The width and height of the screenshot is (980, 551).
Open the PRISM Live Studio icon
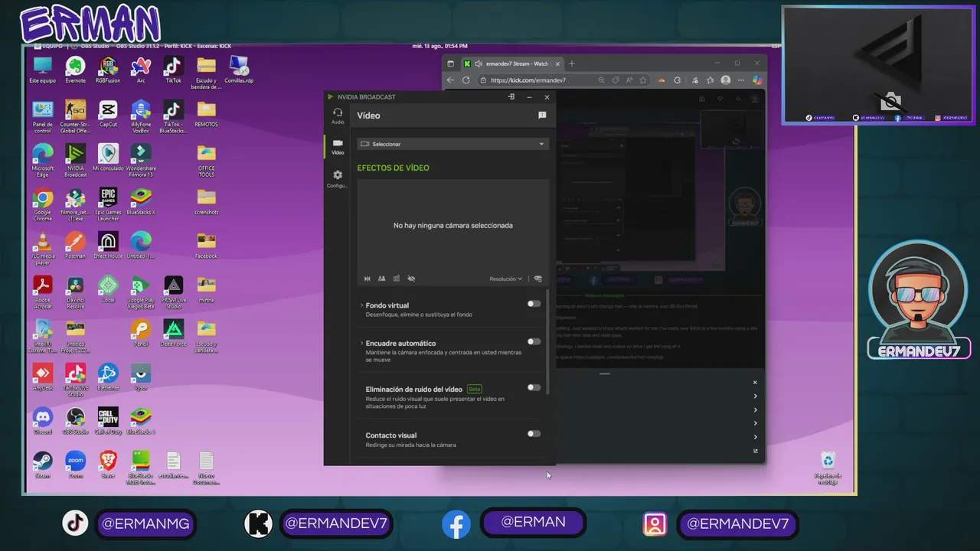tap(174, 292)
